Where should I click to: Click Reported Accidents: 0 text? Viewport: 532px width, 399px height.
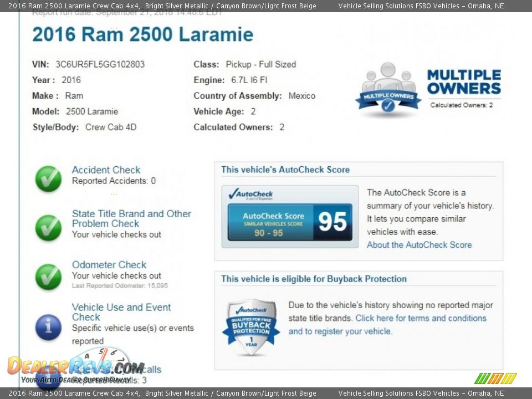[x=114, y=181]
